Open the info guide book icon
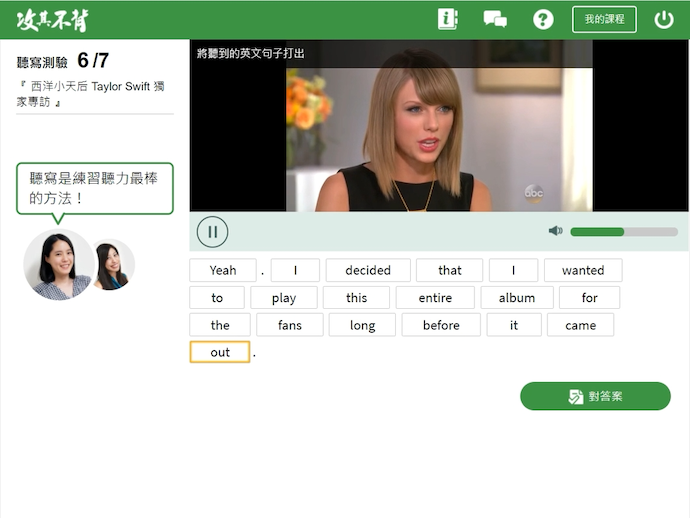The height and width of the screenshot is (518, 690). point(447,19)
